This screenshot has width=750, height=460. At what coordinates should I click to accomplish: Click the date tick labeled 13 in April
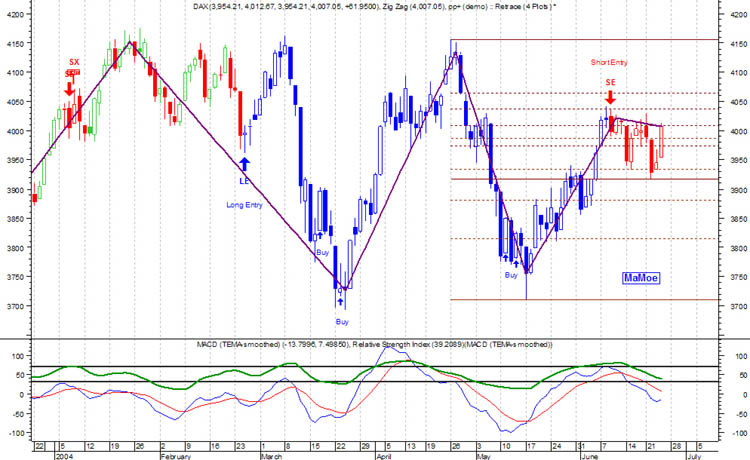point(410,447)
